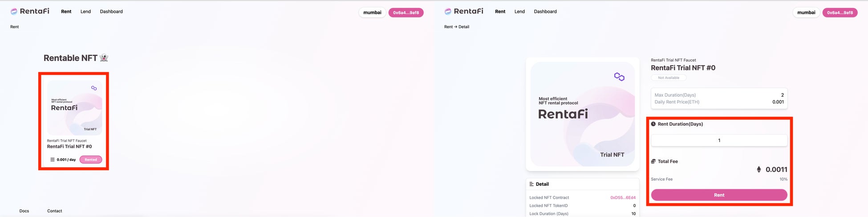Image resolution: width=868 pixels, height=217 pixels.
Task: Click the Rented badge on the NFT card
Action: coord(91,160)
